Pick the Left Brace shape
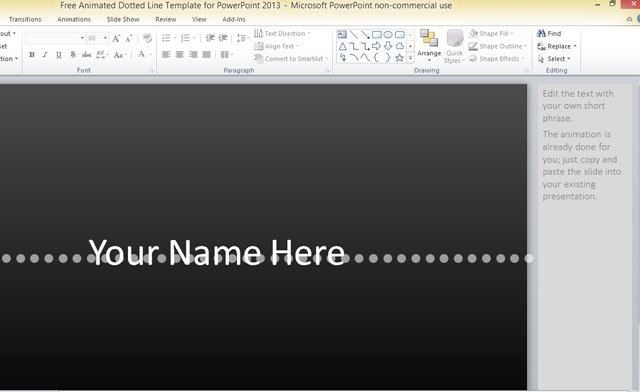Image resolution: width=640 pixels, height=392 pixels. click(x=376, y=58)
